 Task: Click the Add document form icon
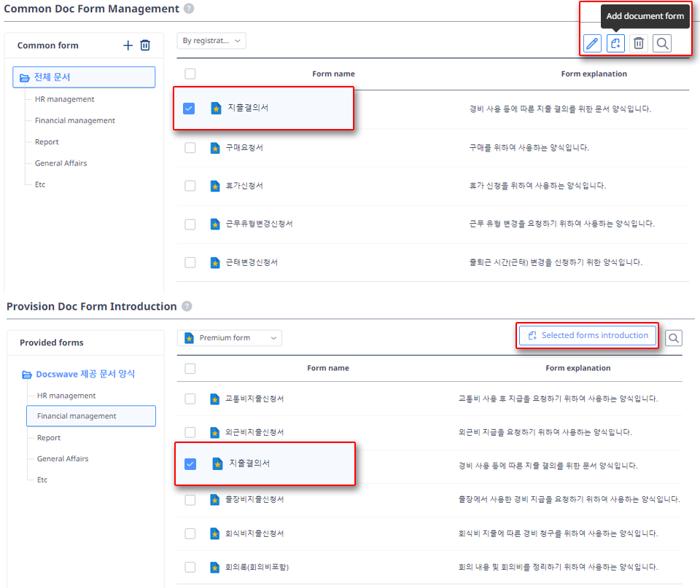(x=616, y=43)
